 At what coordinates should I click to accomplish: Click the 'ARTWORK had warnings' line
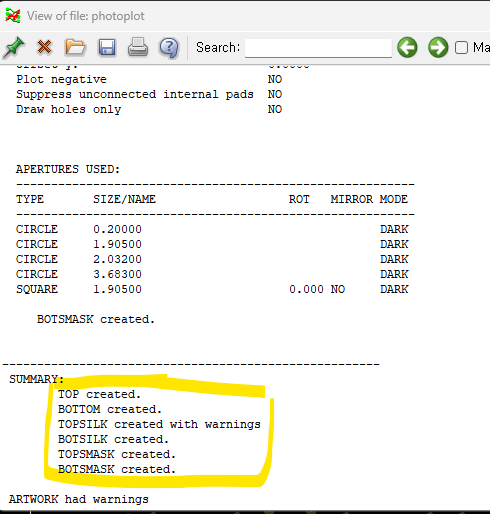79,499
